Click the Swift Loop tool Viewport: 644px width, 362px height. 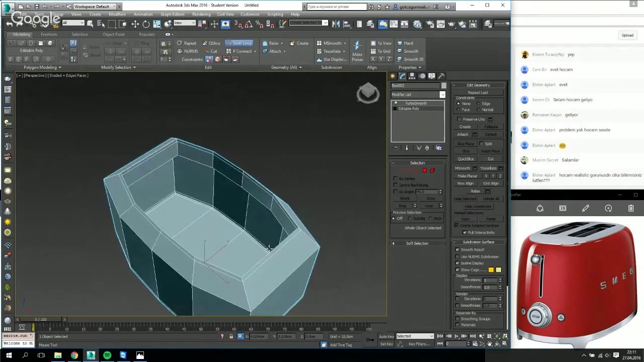click(239, 43)
